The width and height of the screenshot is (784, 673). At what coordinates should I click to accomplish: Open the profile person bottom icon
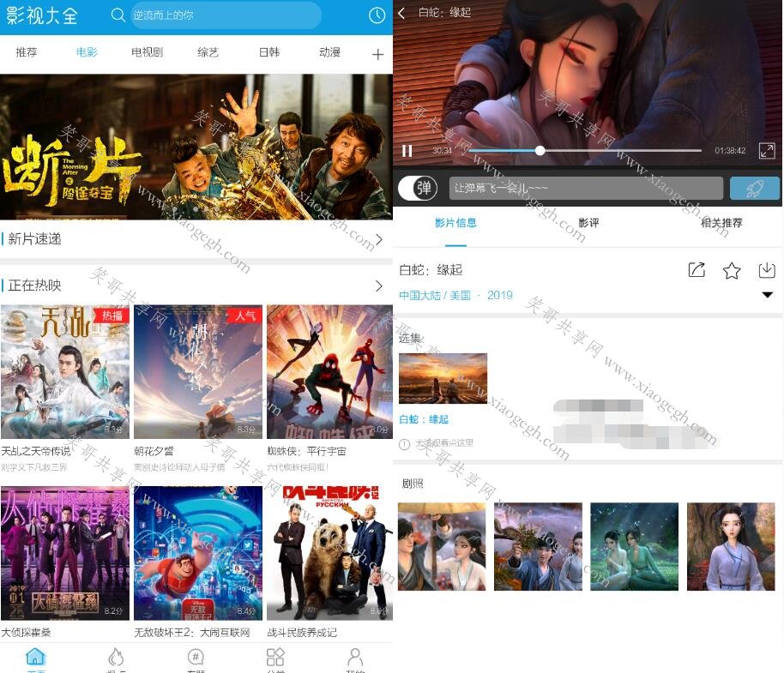355,657
